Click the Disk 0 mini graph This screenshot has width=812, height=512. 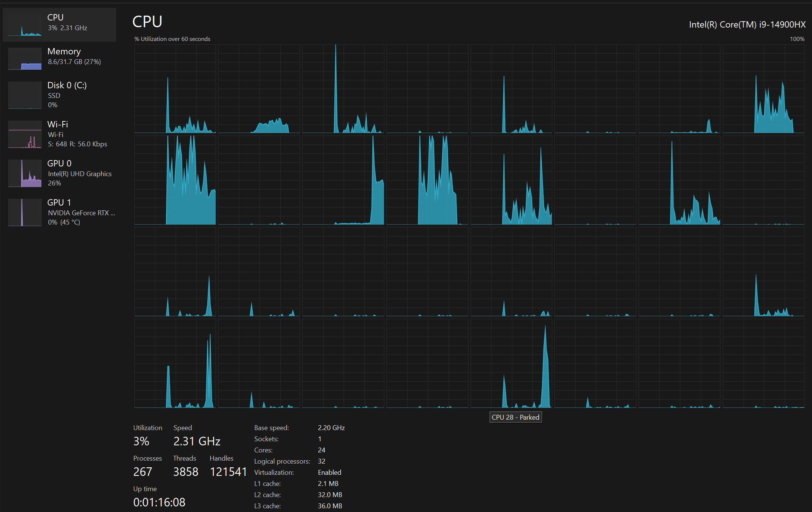pyautogui.click(x=25, y=95)
